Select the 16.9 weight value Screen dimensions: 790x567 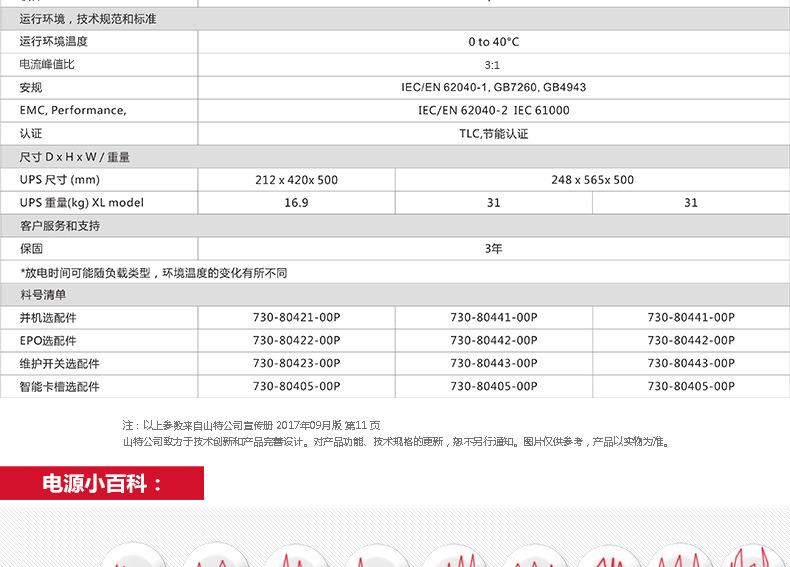(x=296, y=203)
